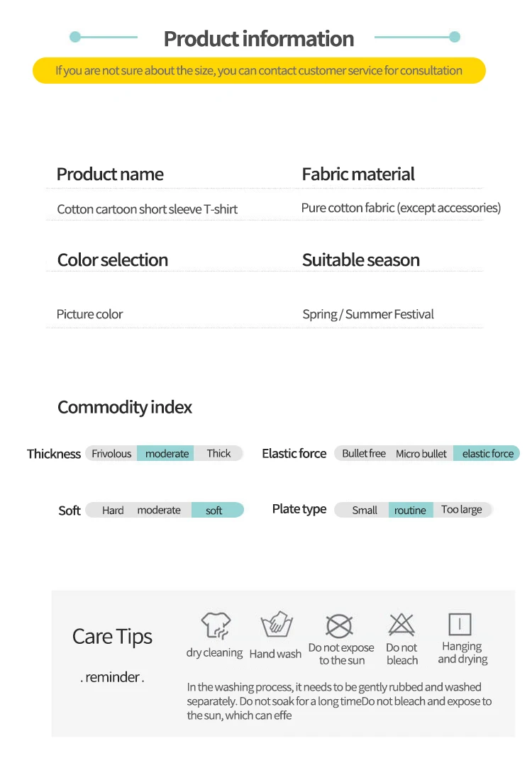Select the moderate thickness option
Viewport: 532px width, 758px height.
(167, 454)
